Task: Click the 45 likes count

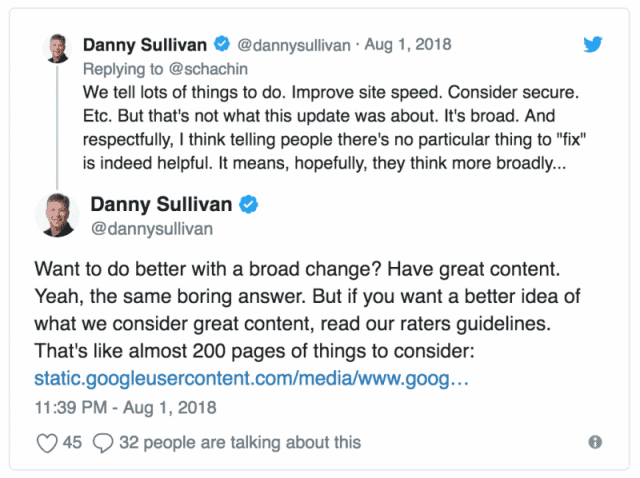Action: click(x=72, y=441)
